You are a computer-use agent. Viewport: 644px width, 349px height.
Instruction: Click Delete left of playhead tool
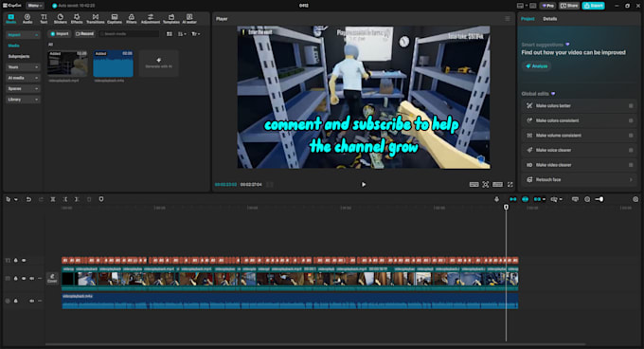(x=65, y=199)
